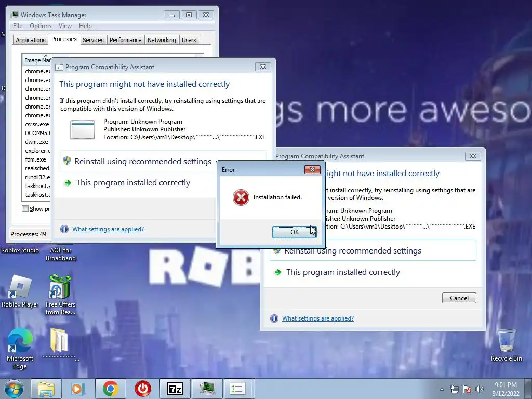Click shield icon next to left Reinstall option
The image size is (532, 399).
tap(67, 161)
